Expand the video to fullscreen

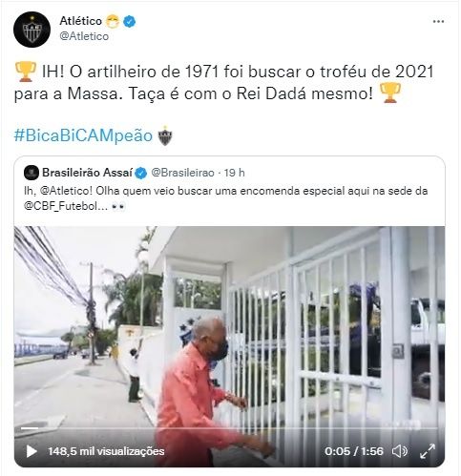[x=428, y=451]
